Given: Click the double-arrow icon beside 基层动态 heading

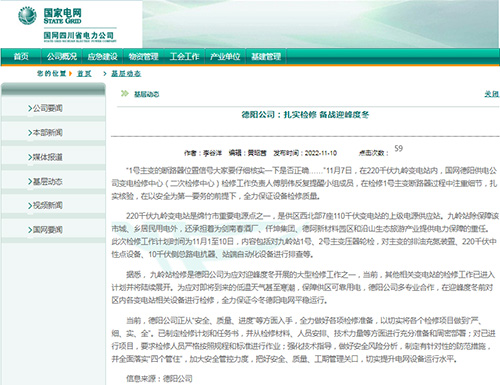Looking at the screenshot, I should 125,94.
